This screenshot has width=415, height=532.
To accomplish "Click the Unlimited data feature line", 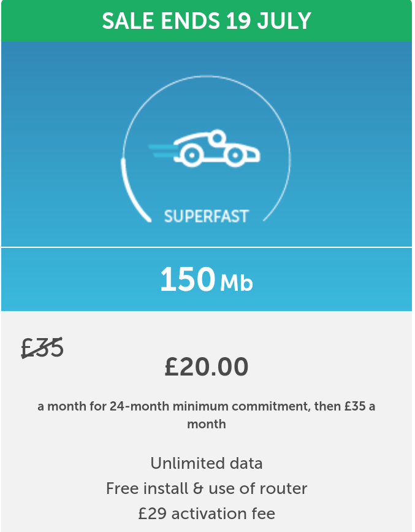I will click(207, 463).
